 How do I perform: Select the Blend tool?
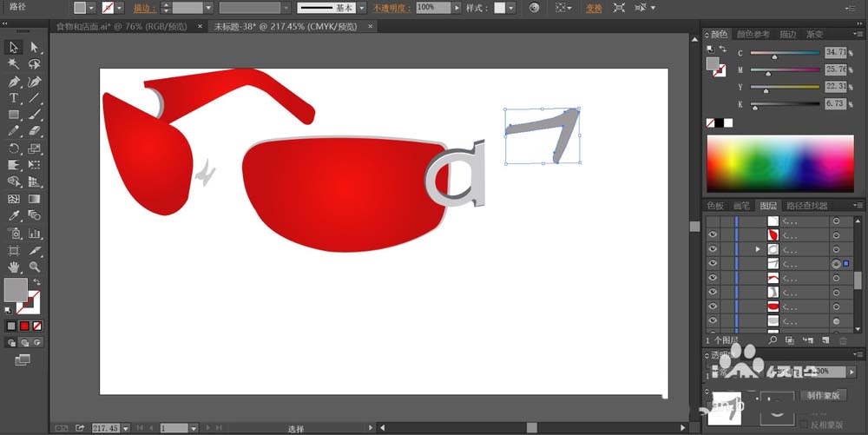click(x=35, y=215)
